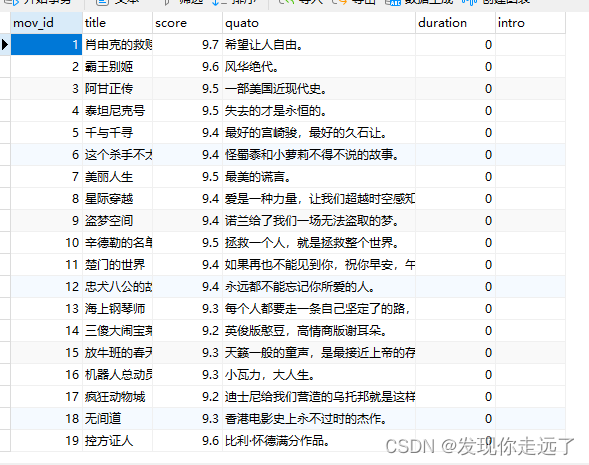
Task: Click the title cell 千与千寻
Action: 118,133
